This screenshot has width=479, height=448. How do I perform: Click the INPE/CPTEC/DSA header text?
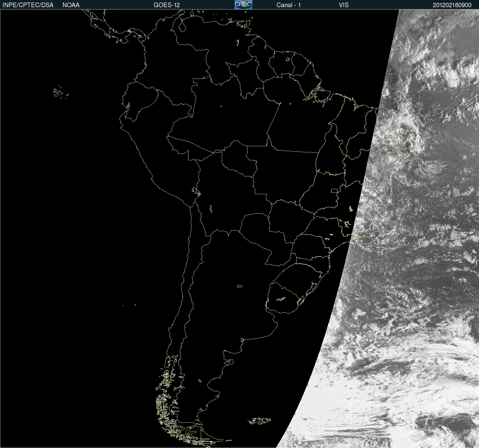28,5
